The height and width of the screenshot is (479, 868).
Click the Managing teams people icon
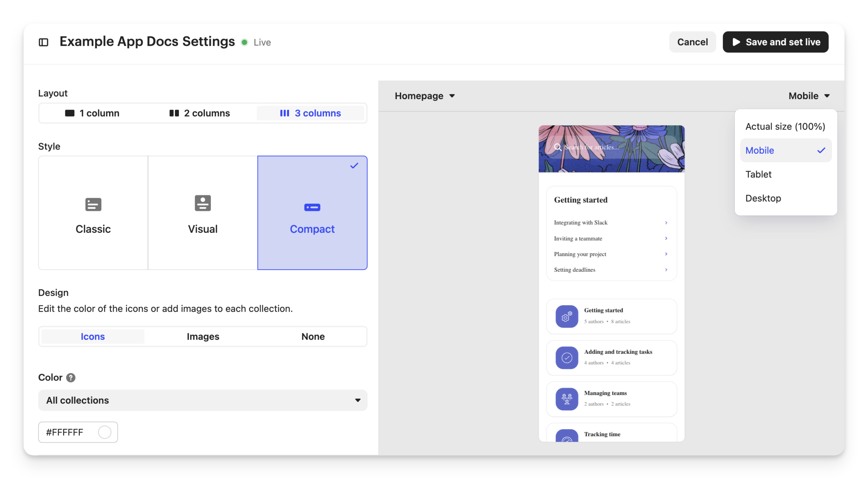click(x=567, y=399)
